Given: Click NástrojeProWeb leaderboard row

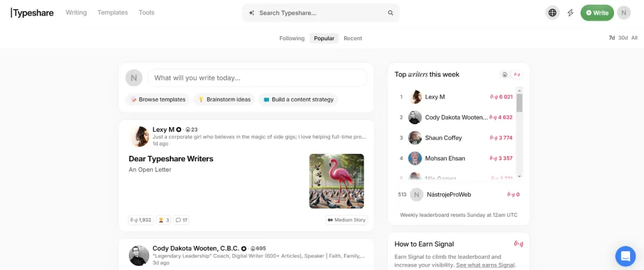Looking at the screenshot, I should (x=458, y=194).
